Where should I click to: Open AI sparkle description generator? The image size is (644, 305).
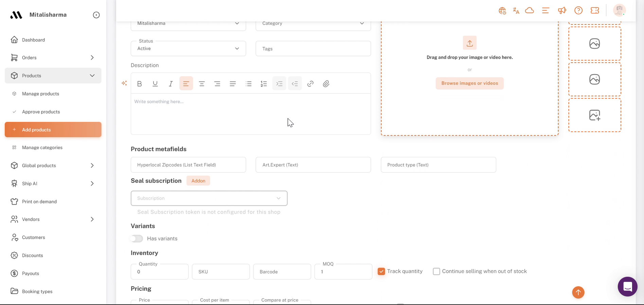click(124, 83)
